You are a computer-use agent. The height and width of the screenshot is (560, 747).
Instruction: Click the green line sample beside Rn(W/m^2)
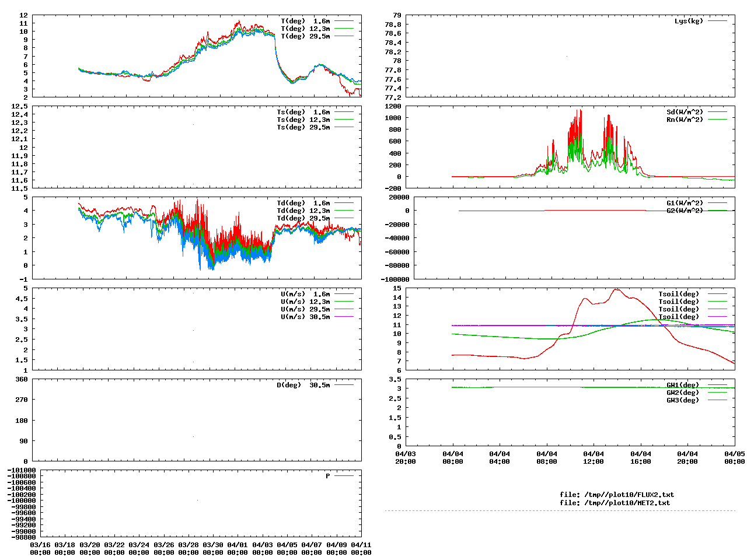pyautogui.click(x=717, y=120)
